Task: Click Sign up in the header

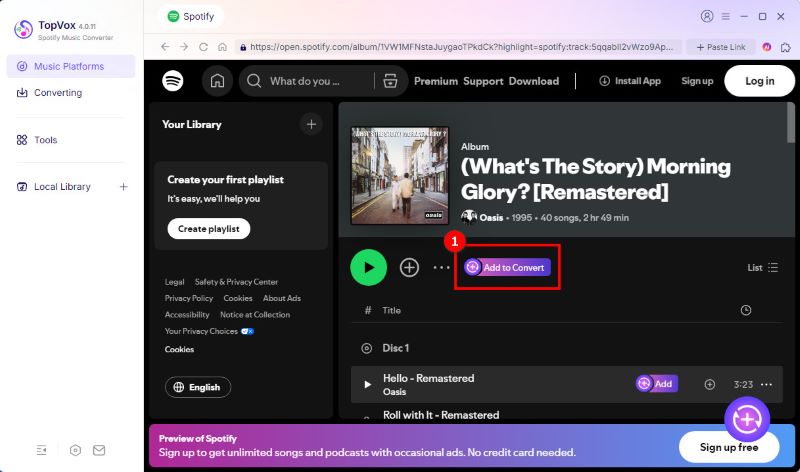Action: pos(697,81)
